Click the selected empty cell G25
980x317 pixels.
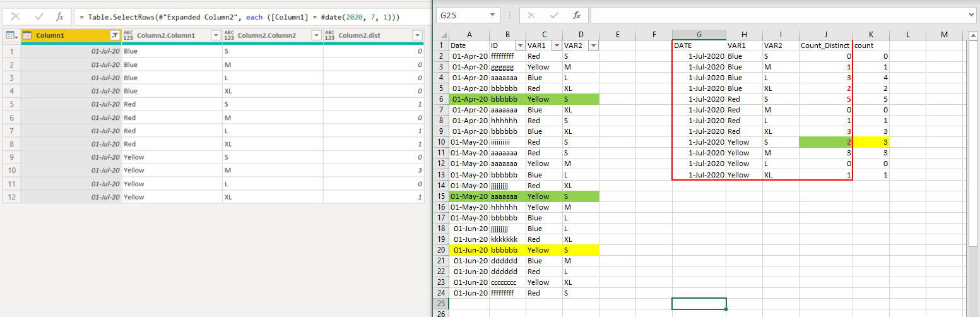tap(699, 304)
